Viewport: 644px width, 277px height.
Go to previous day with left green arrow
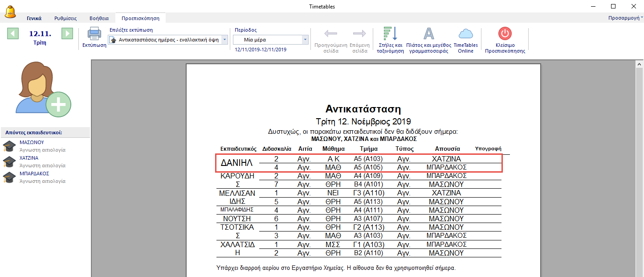tap(13, 33)
